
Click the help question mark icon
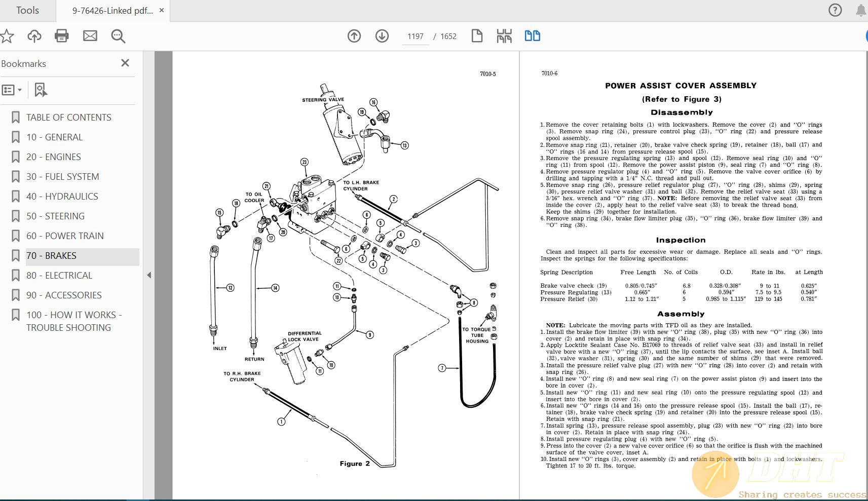(x=835, y=10)
